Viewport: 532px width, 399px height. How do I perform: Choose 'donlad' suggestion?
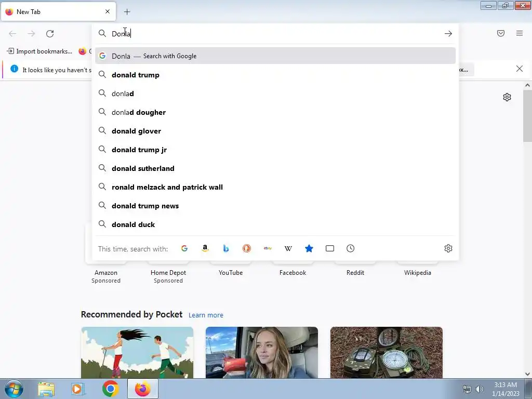click(275, 94)
